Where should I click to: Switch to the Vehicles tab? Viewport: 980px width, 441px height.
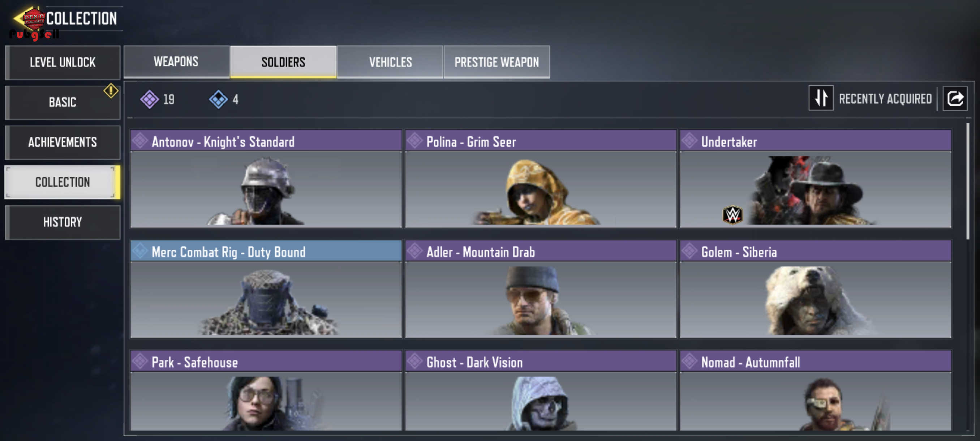[390, 62]
